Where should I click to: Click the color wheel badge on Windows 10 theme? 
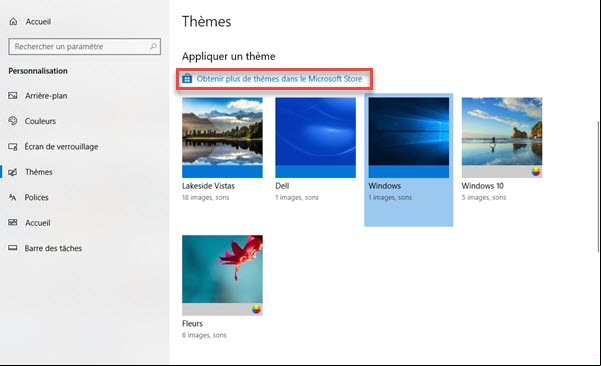pos(536,172)
